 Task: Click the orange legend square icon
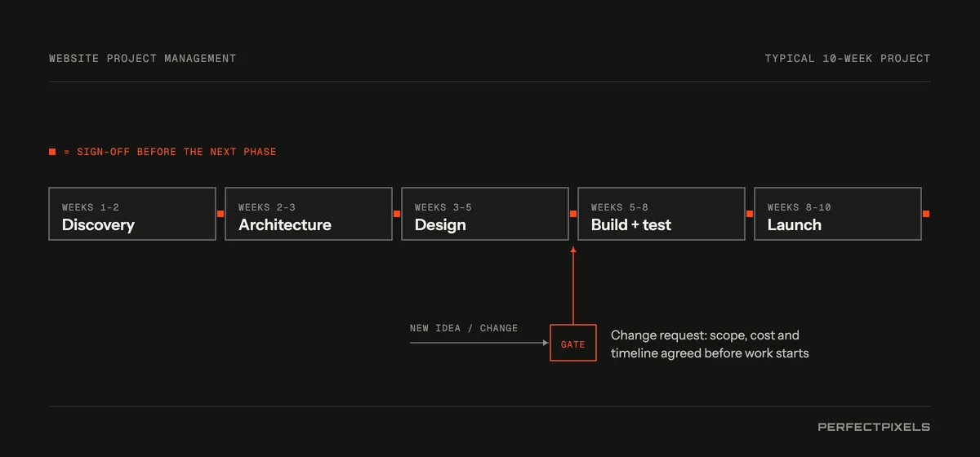(52, 152)
